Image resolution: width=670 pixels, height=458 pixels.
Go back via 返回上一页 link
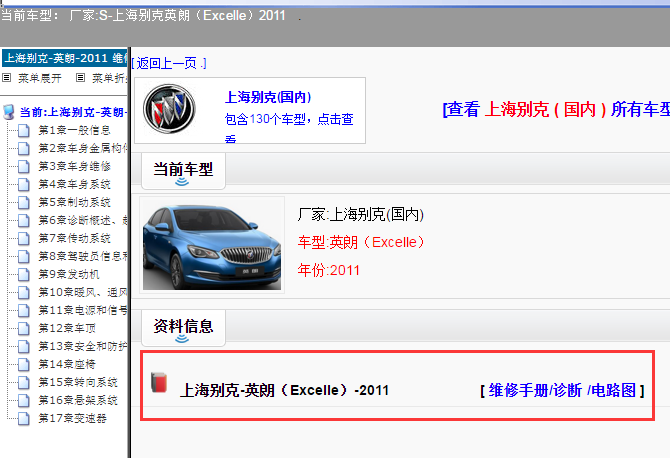[169, 64]
